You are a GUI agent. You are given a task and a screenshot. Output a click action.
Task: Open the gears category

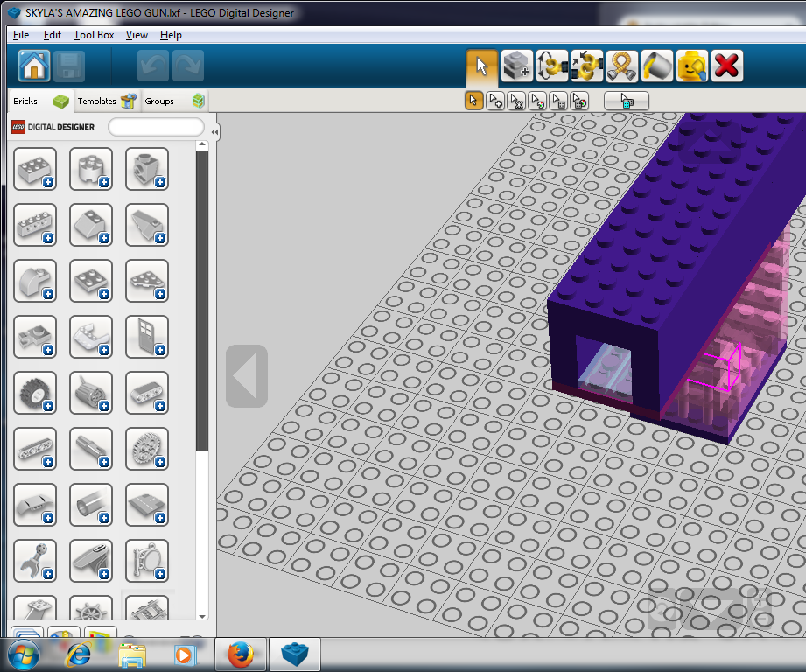coord(147,449)
